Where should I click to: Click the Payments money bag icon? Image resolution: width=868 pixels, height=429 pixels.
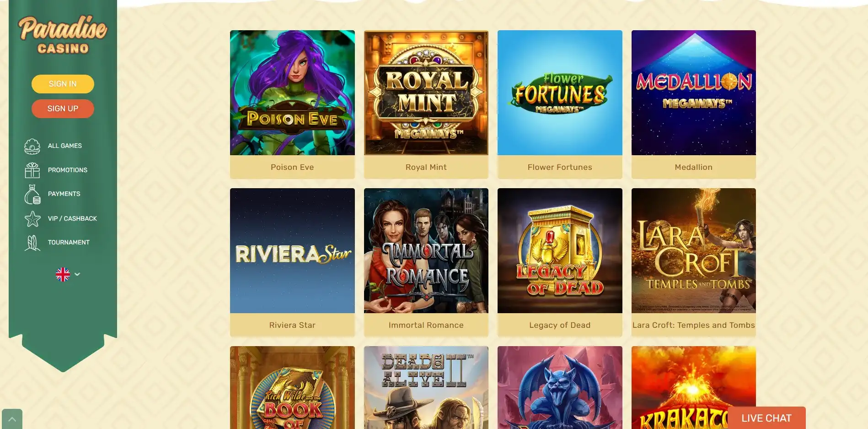tap(32, 194)
